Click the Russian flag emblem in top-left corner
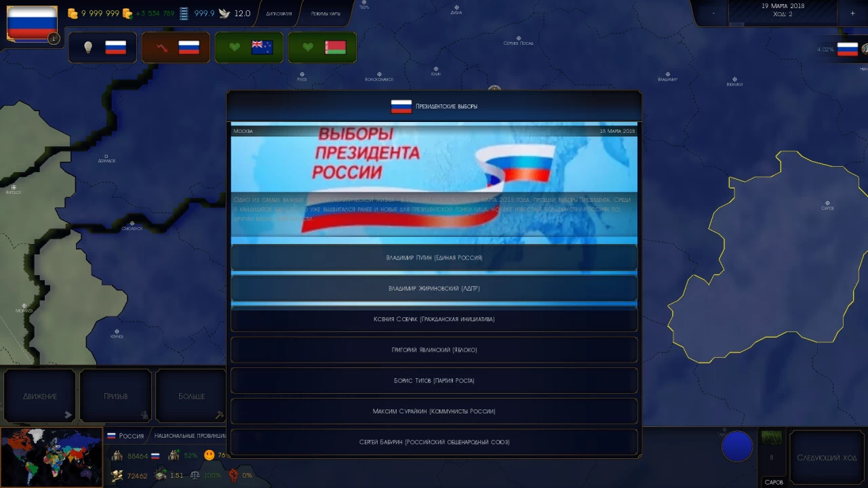The height and width of the screenshot is (488, 868). (32, 24)
